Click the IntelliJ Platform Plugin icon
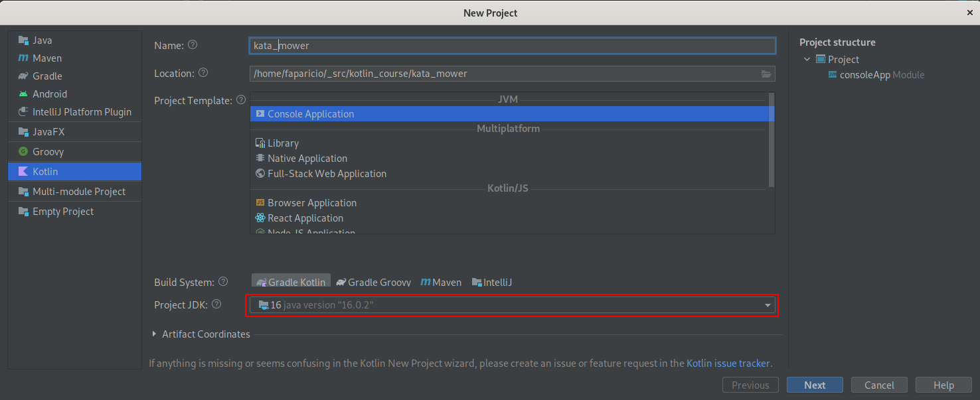Image resolution: width=980 pixels, height=400 pixels. 23,112
